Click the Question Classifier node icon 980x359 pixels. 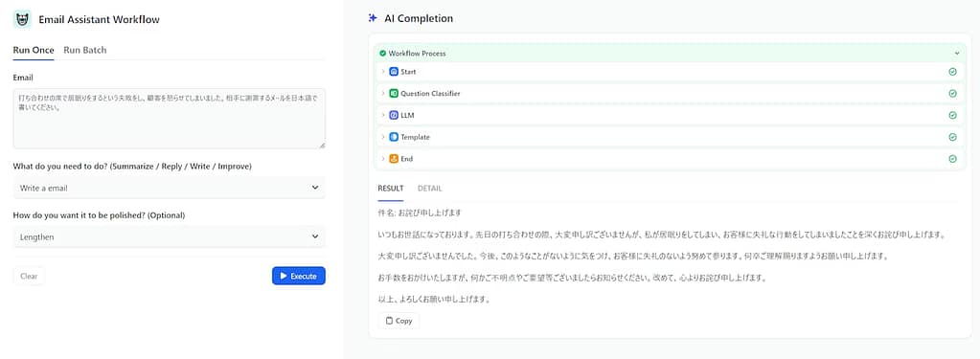coord(394,94)
